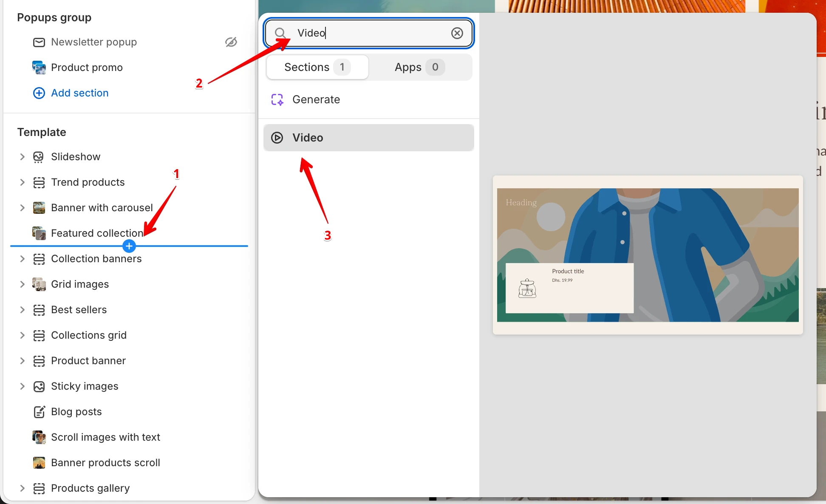826x504 pixels.
Task: Switch to the Apps tab
Action: (420, 67)
